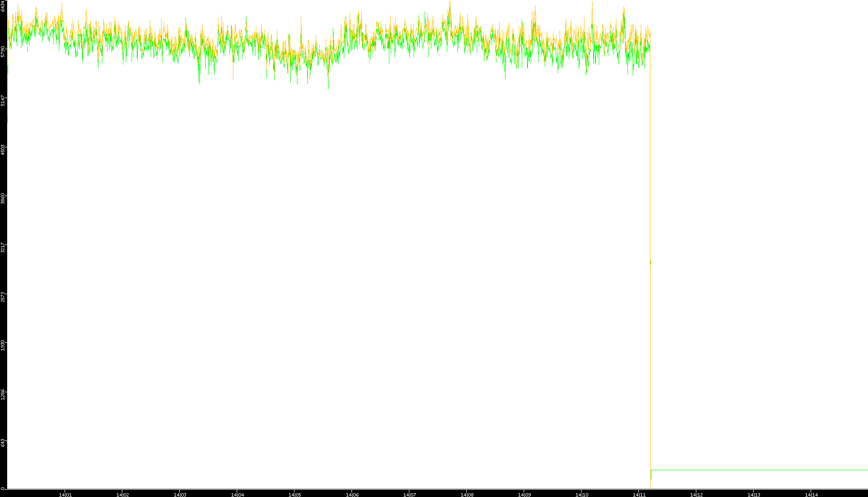
Task: Click the 14:05 time axis marker
Action: (x=295, y=494)
